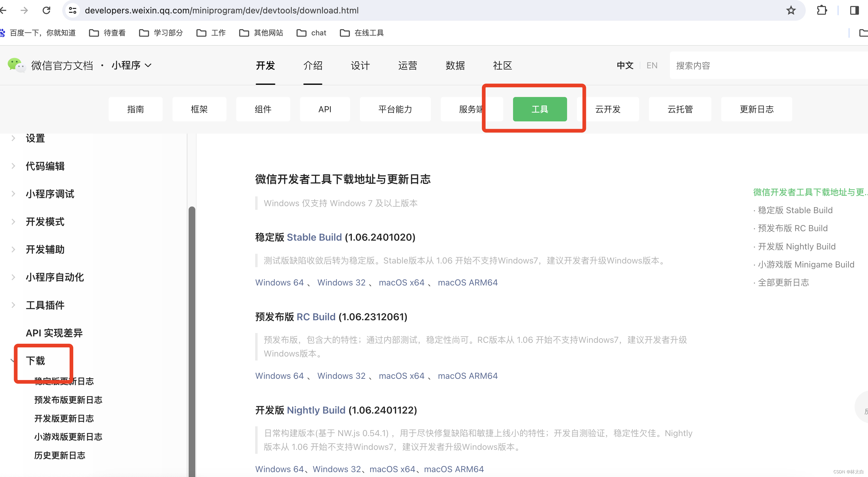Screen dimensions: 868x477
Task: Jump to 小游戏版 Minigame Build in outline
Action: point(806,264)
